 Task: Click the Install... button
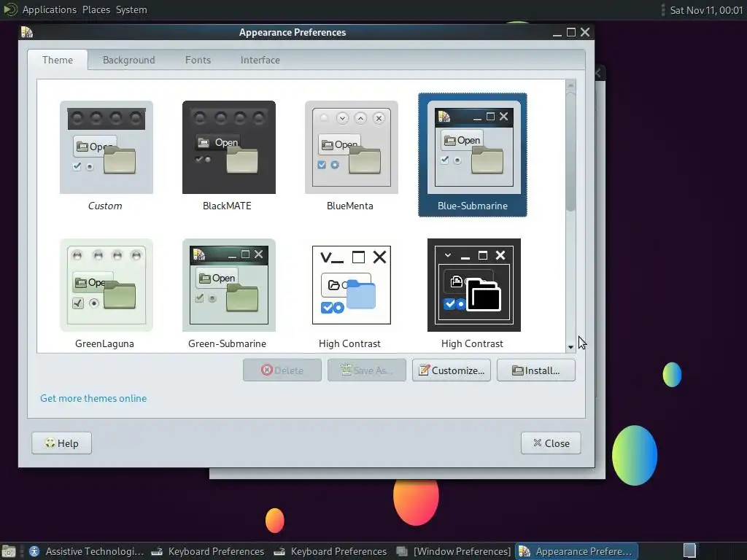(536, 370)
